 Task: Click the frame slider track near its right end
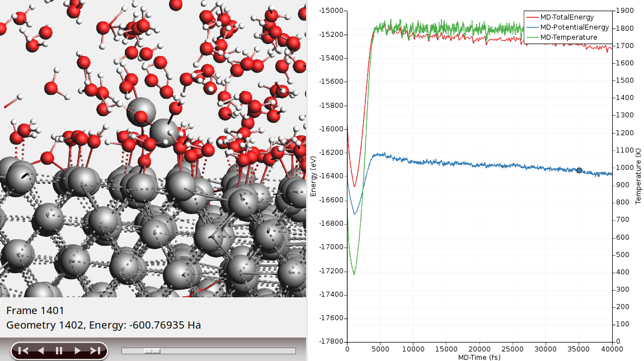[x=288, y=351]
